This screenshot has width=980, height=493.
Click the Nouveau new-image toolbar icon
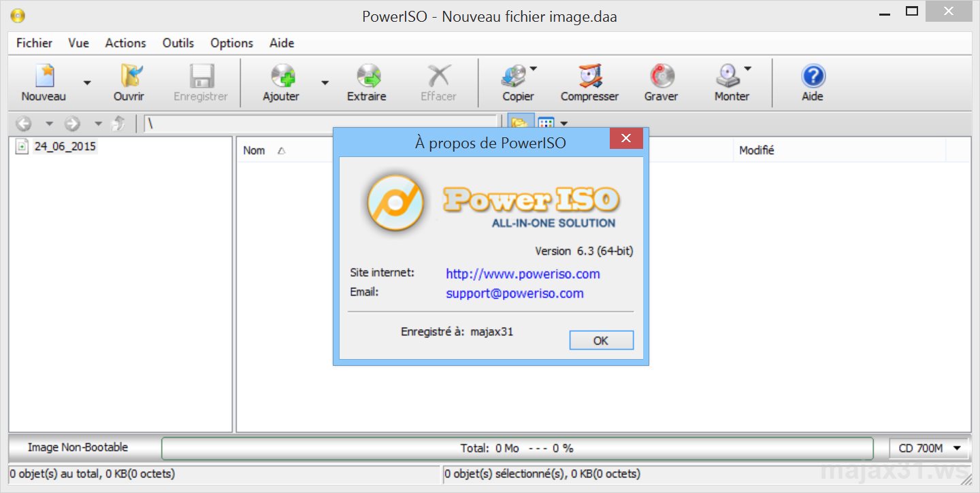[x=44, y=75]
